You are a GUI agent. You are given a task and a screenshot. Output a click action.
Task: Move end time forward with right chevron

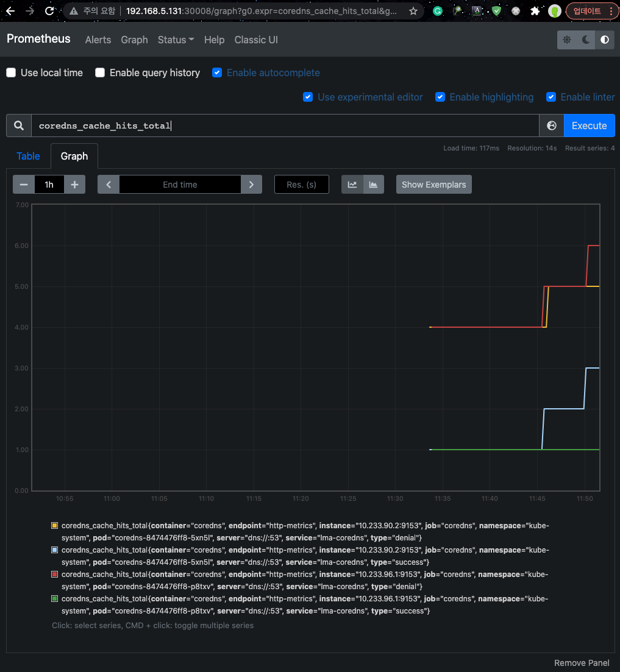click(251, 184)
